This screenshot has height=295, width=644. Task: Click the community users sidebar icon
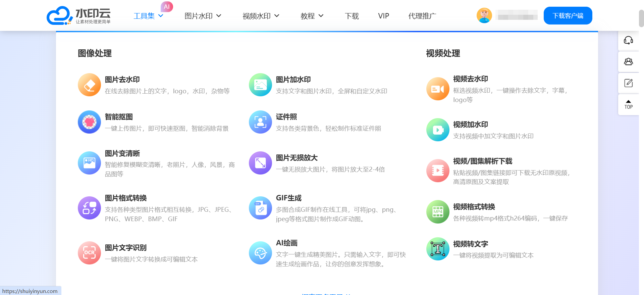point(628,61)
